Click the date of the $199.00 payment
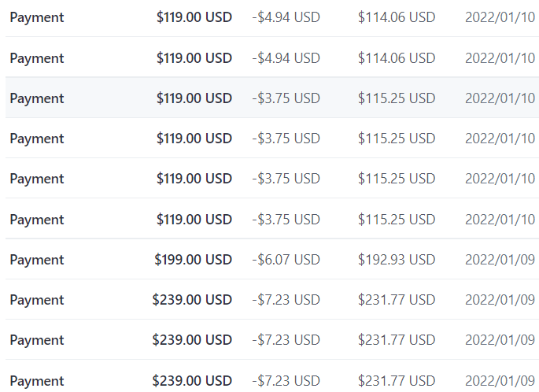The width and height of the screenshot is (539, 392). tap(500, 260)
